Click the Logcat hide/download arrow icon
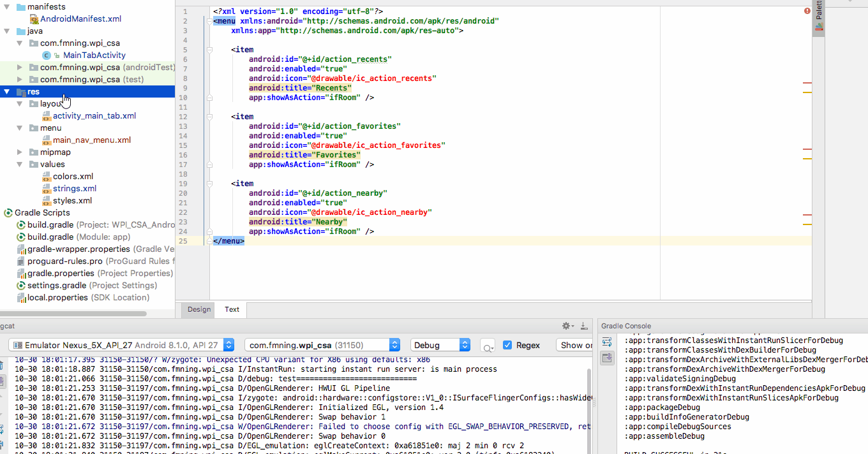Viewport: 868px width, 454px height. coord(583,326)
